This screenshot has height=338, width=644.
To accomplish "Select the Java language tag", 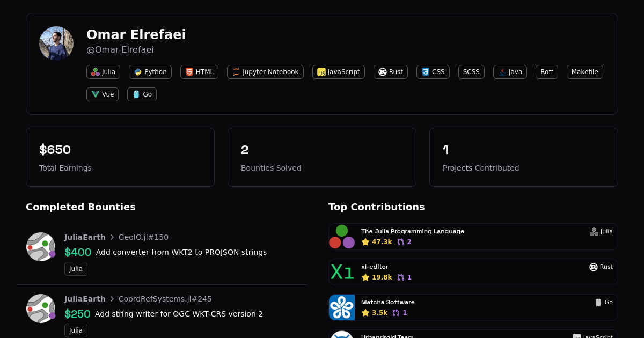I will point(510,72).
